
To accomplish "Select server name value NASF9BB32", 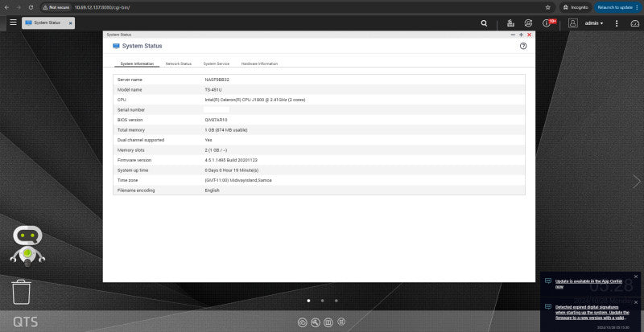I will pyautogui.click(x=217, y=80).
